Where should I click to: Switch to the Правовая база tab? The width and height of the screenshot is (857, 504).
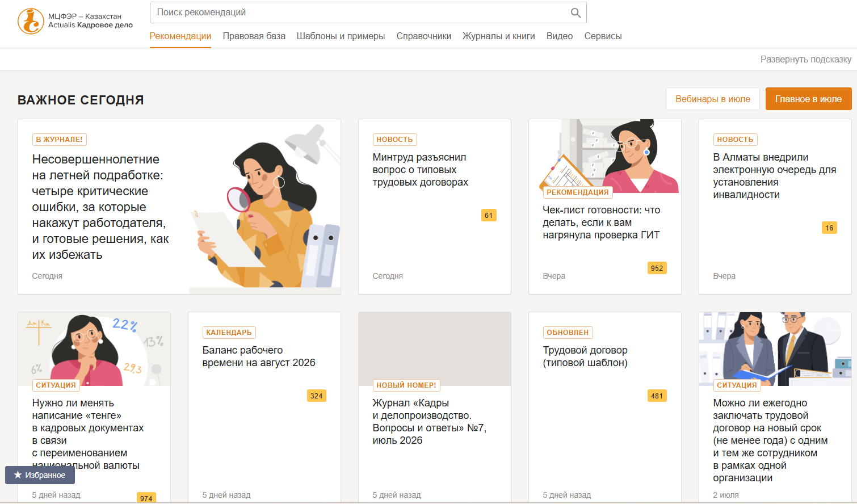tap(254, 36)
